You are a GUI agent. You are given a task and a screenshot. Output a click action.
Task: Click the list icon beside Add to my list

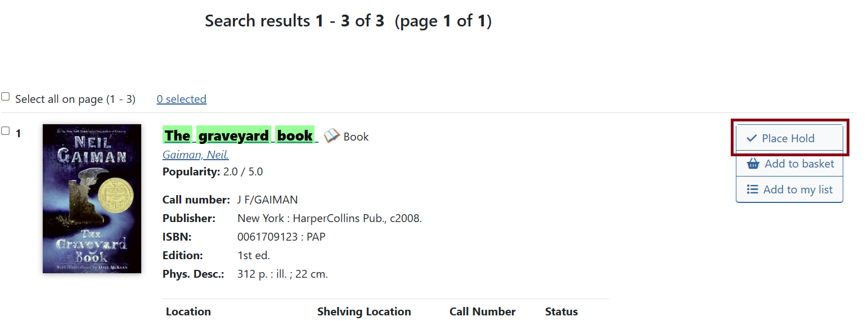coord(752,189)
